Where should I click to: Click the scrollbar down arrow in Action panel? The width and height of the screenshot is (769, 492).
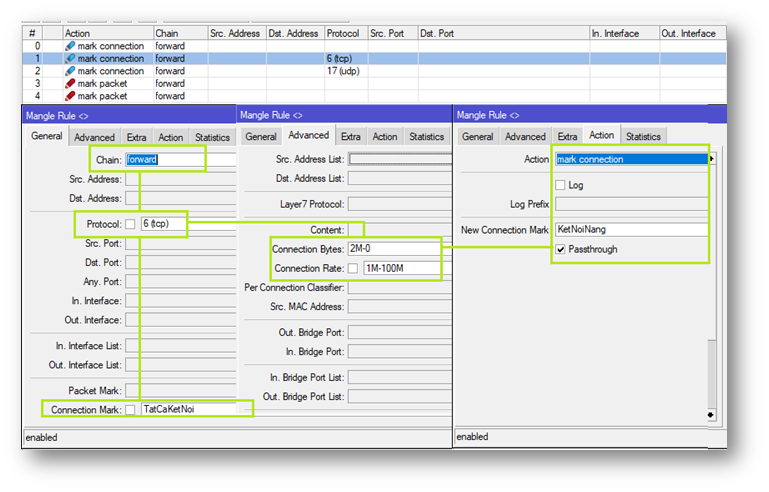point(711,415)
